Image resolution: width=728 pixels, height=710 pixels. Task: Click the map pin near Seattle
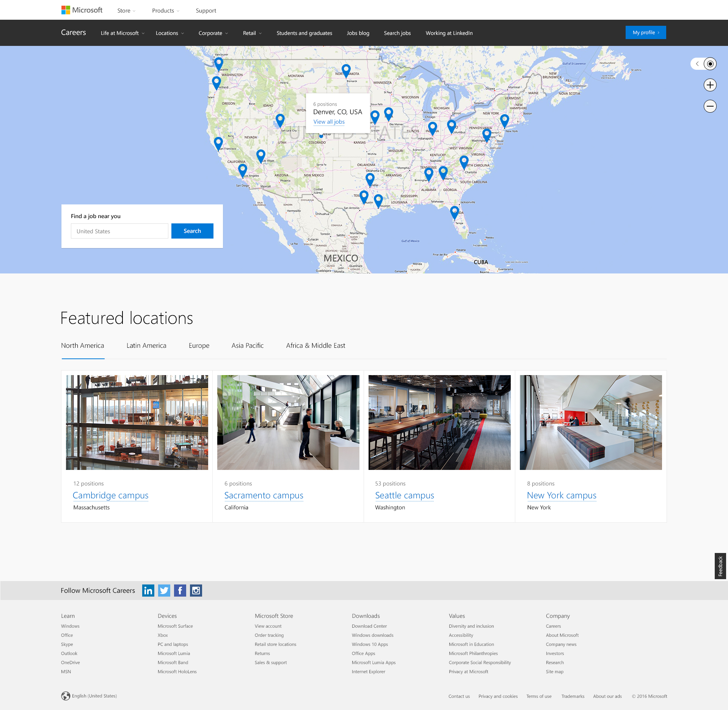pyautogui.click(x=219, y=63)
